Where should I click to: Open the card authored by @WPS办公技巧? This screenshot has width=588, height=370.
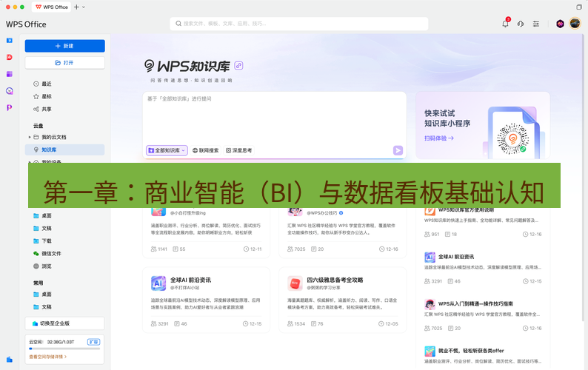point(343,233)
